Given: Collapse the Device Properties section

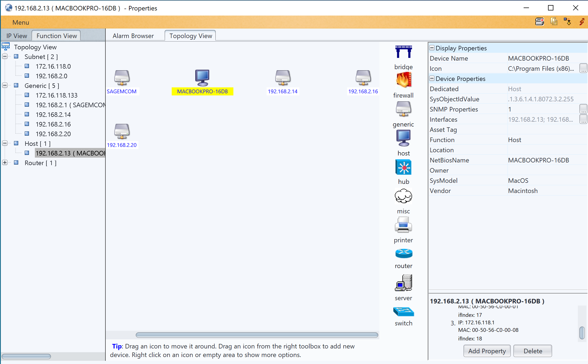Looking at the screenshot, I should tap(432, 79).
